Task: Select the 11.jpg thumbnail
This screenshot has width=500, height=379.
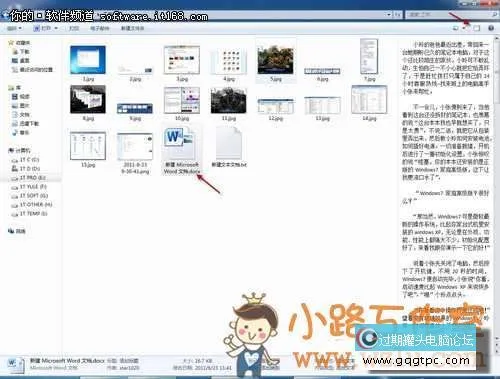Action: point(229,100)
